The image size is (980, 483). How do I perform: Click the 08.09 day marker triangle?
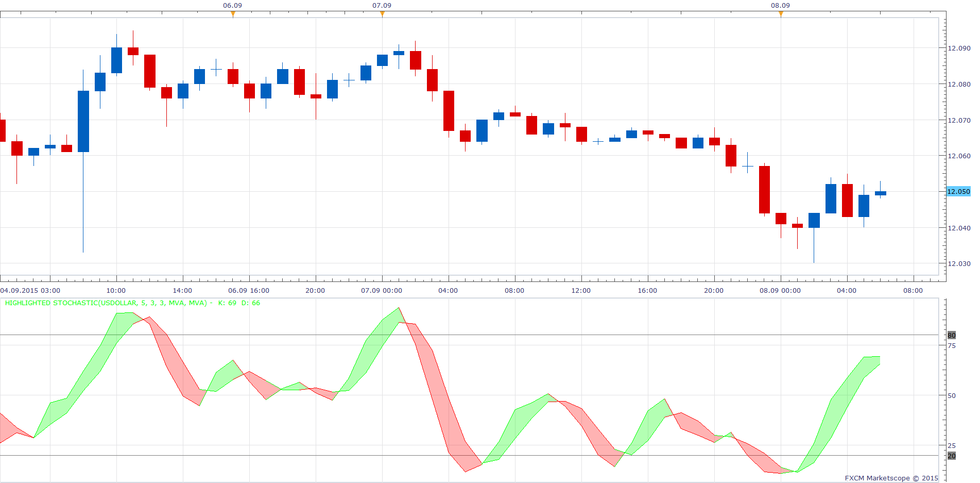[x=781, y=14]
